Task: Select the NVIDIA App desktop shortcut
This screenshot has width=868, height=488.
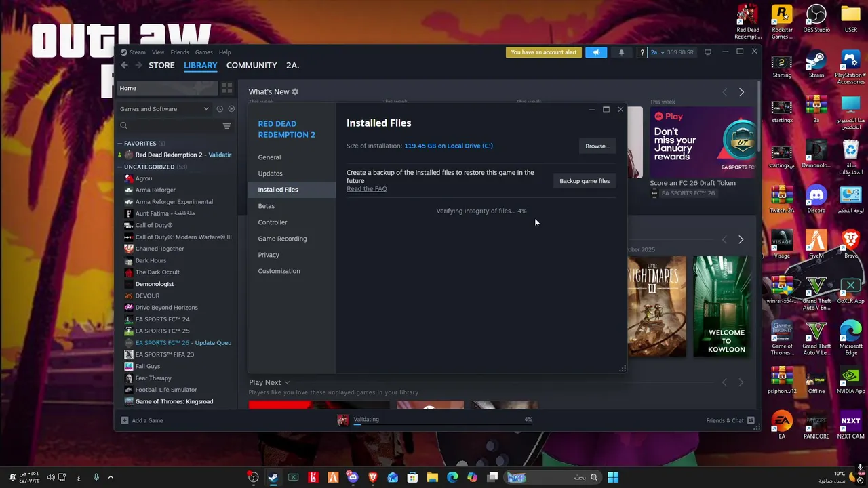Action: [x=850, y=380]
